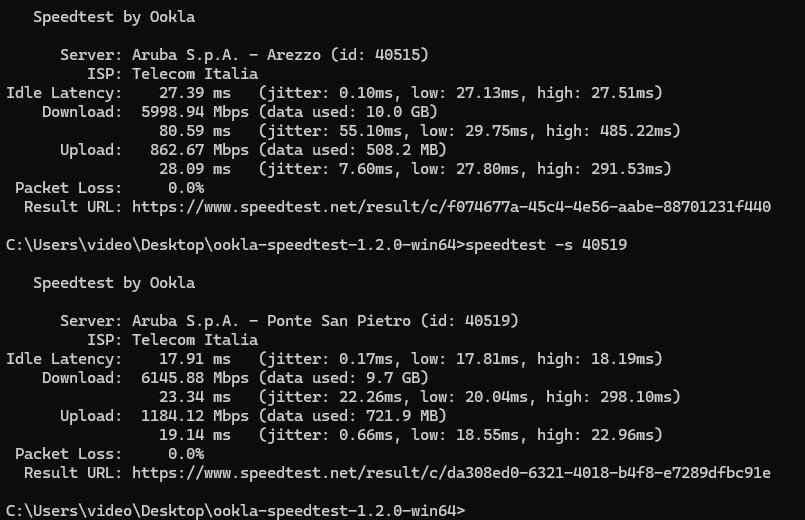
Task: Click the "data used: 10.0 GB" text
Action: pos(346,111)
